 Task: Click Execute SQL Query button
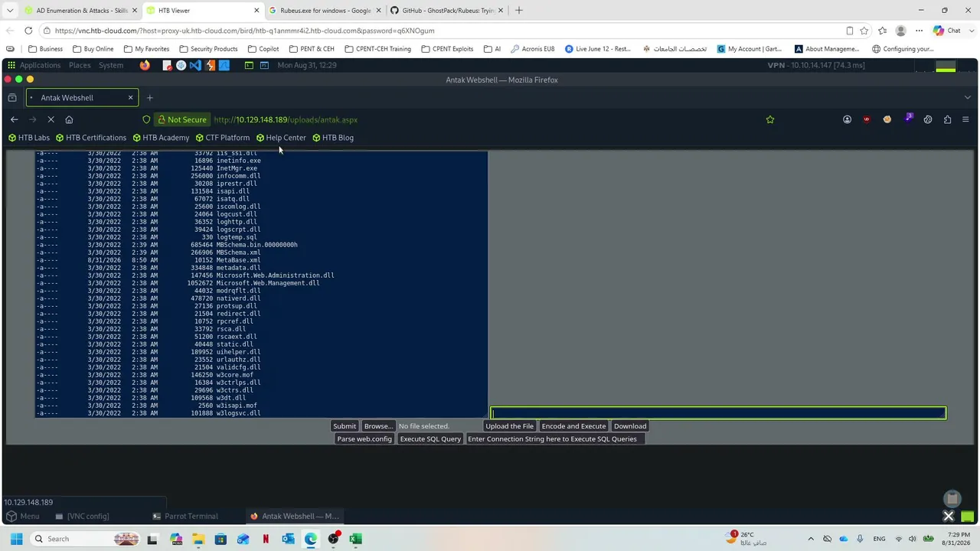[430, 439]
